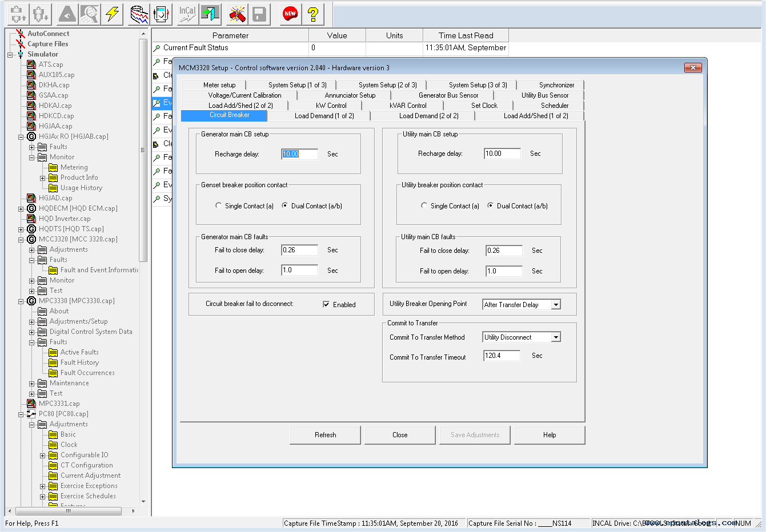
Task: Click the Clock folder icon under PC80
Action: point(53,445)
